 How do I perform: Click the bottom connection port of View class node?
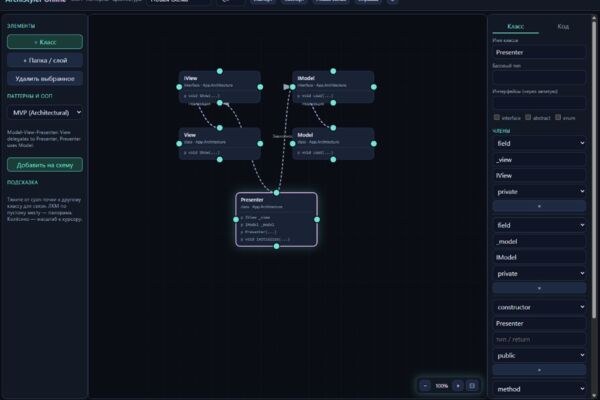pos(220,159)
